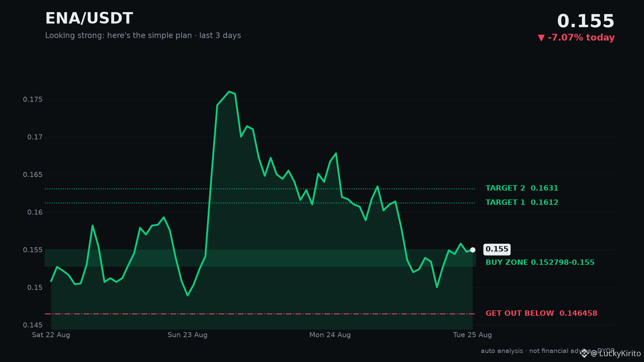
Task: Select the 0.155 price tag beside the line end
Action: [497, 249]
